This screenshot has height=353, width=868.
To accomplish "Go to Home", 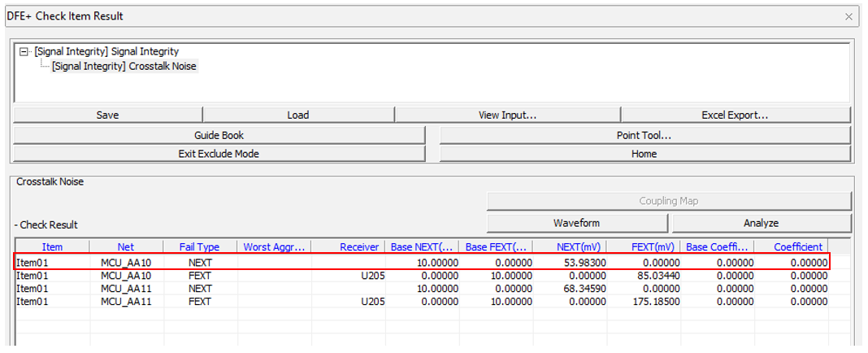I will click(644, 154).
